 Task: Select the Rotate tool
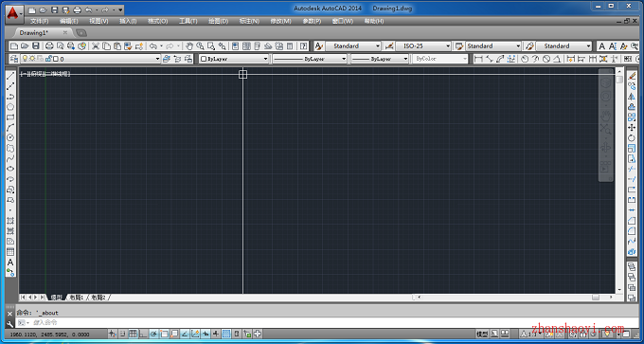(x=632, y=138)
